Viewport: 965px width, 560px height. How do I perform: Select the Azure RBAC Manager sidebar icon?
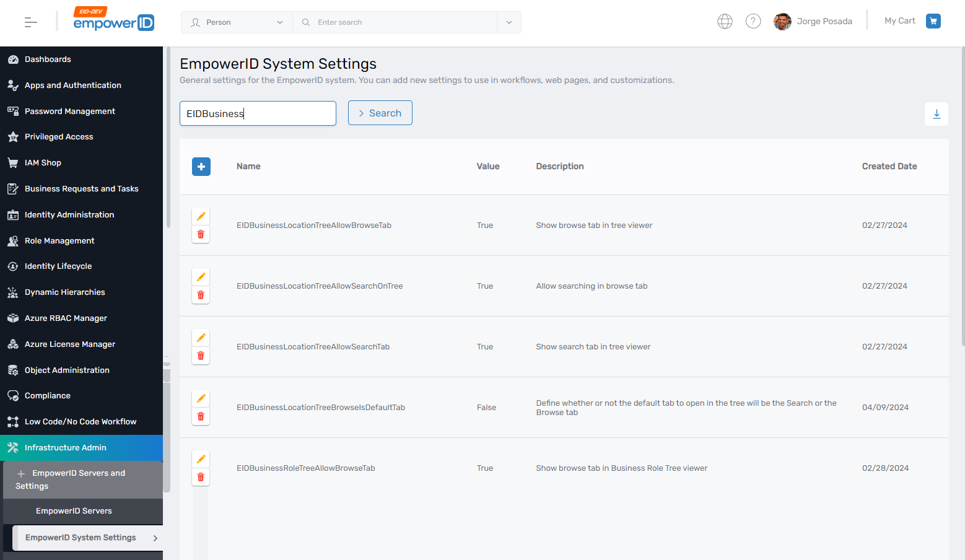point(13,318)
